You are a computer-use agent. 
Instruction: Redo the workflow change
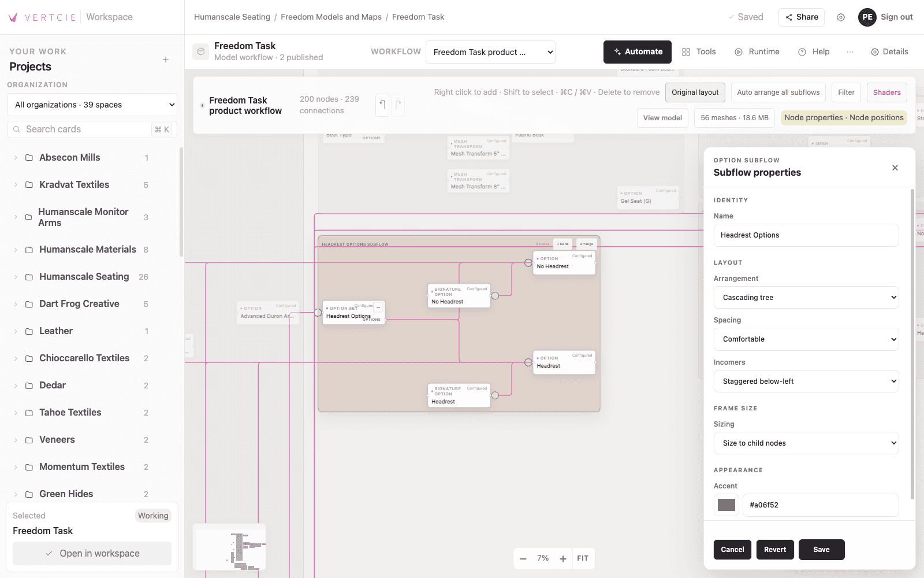coord(398,105)
